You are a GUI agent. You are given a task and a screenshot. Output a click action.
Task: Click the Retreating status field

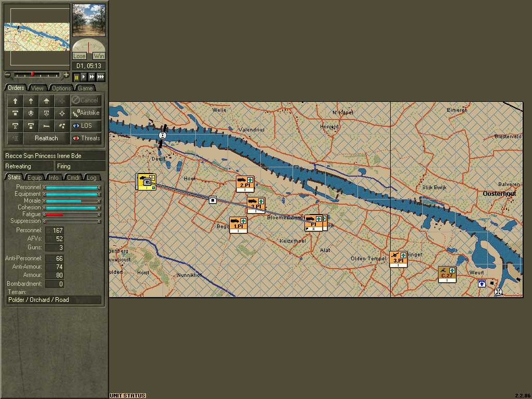[x=29, y=166]
